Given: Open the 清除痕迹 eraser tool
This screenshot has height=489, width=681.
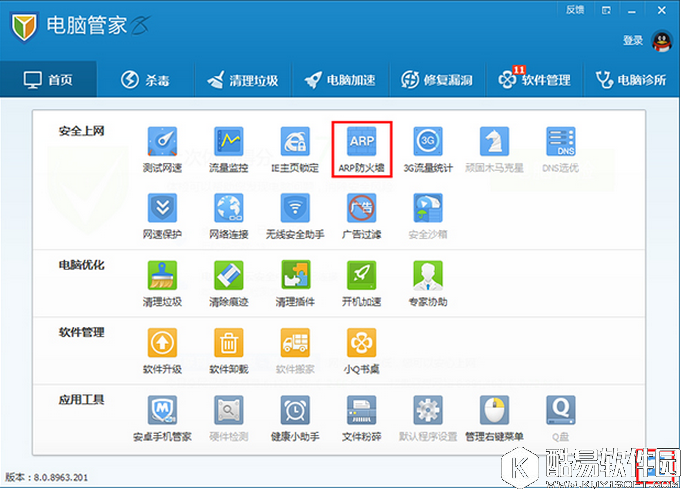Looking at the screenshot, I should pos(228,283).
